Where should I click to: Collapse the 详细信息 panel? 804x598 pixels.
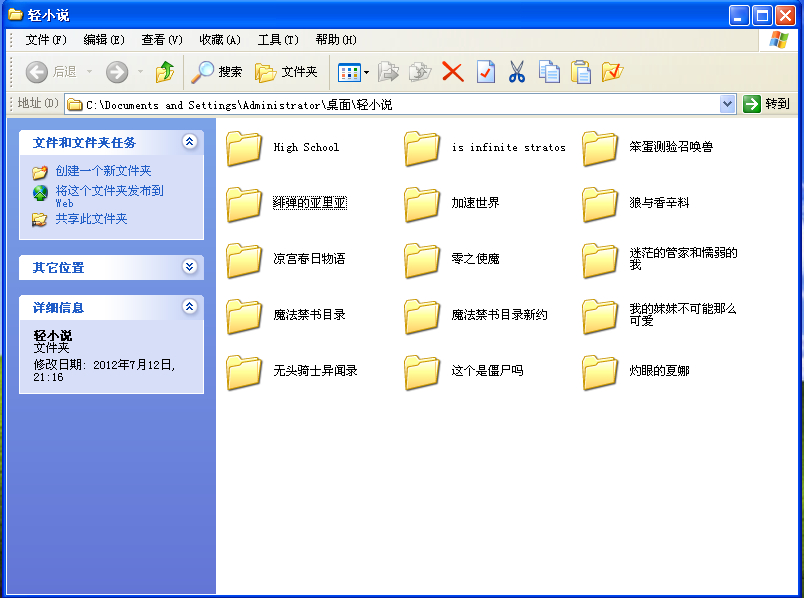coord(189,307)
